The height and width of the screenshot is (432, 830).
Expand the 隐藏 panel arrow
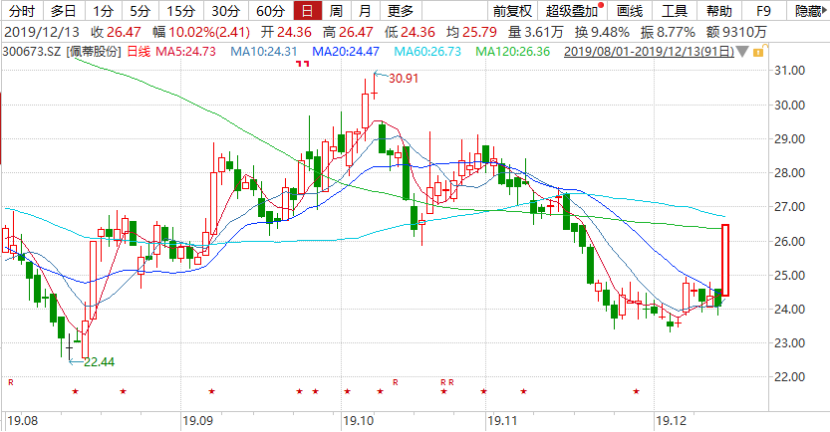pyautogui.click(x=826, y=11)
